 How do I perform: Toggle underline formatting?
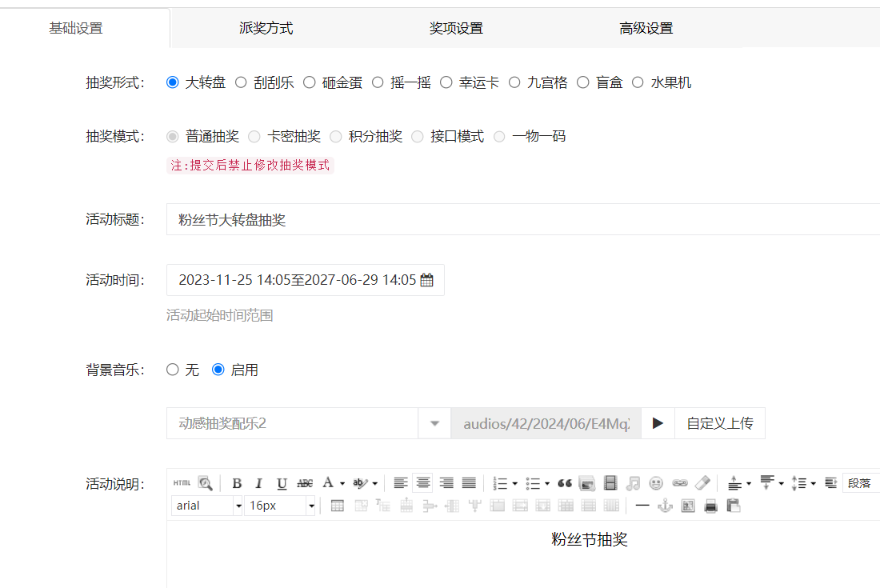(282, 483)
